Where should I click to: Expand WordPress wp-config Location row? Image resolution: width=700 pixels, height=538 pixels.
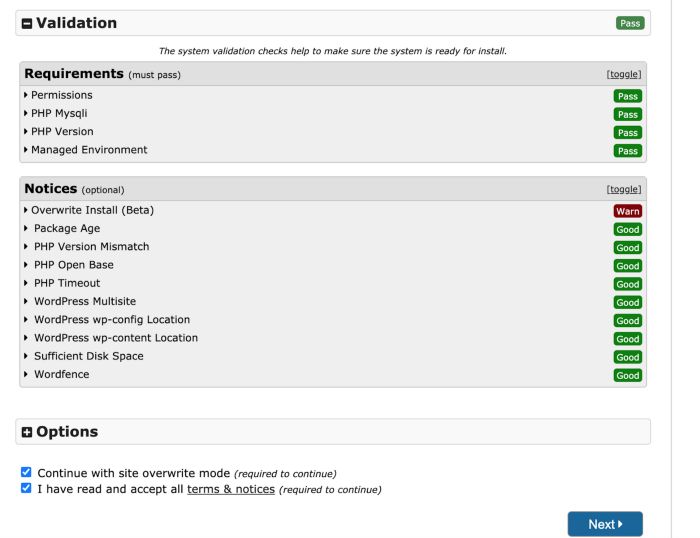coord(111,320)
